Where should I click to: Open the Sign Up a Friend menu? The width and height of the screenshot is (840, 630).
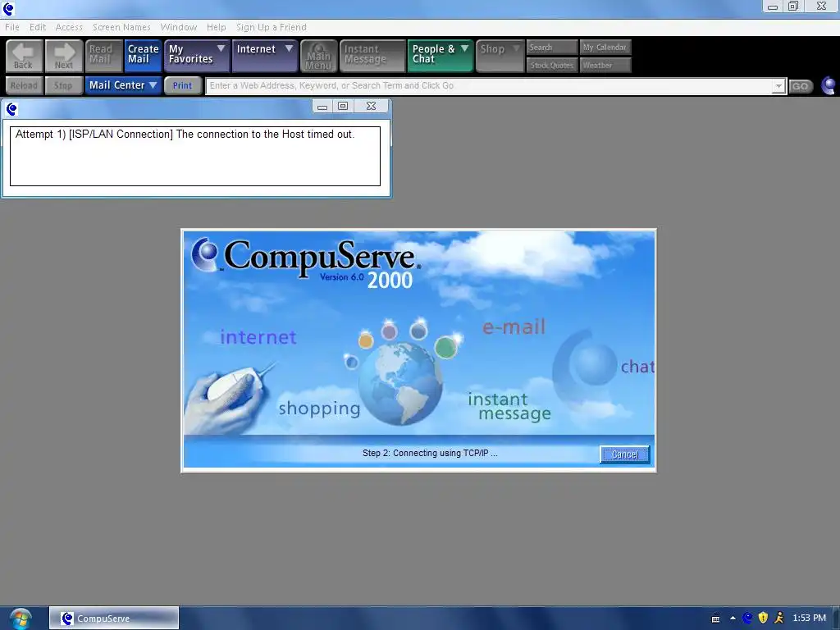[x=272, y=27]
